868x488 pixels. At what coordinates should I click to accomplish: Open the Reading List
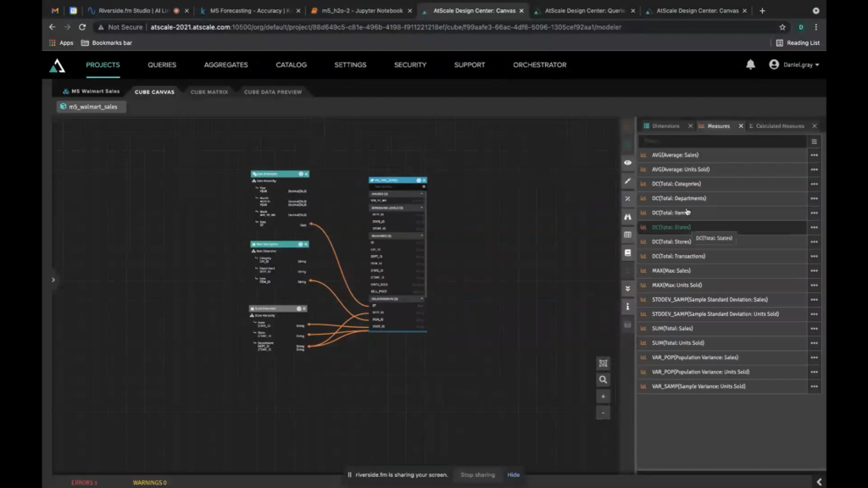pyautogui.click(x=798, y=42)
